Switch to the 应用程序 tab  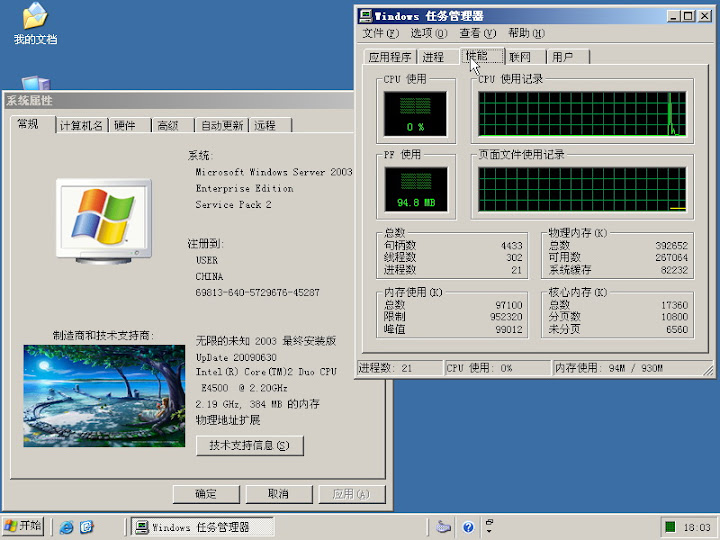[x=389, y=57]
